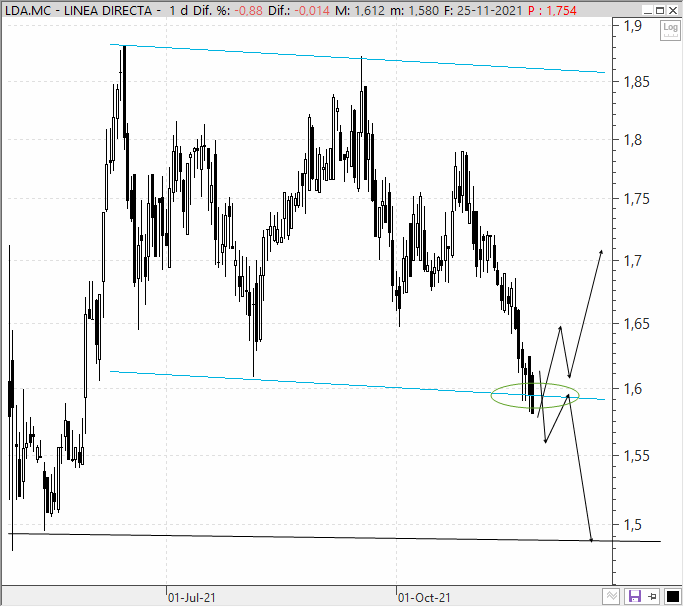The image size is (684, 607).
Task: Click the 1,55 price axis label
Action: (x=636, y=456)
